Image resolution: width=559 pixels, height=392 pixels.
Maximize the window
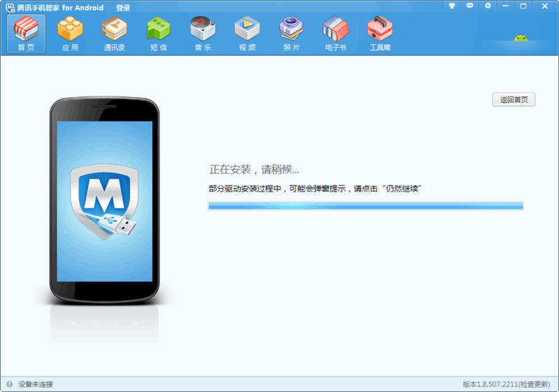pos(523,6)
